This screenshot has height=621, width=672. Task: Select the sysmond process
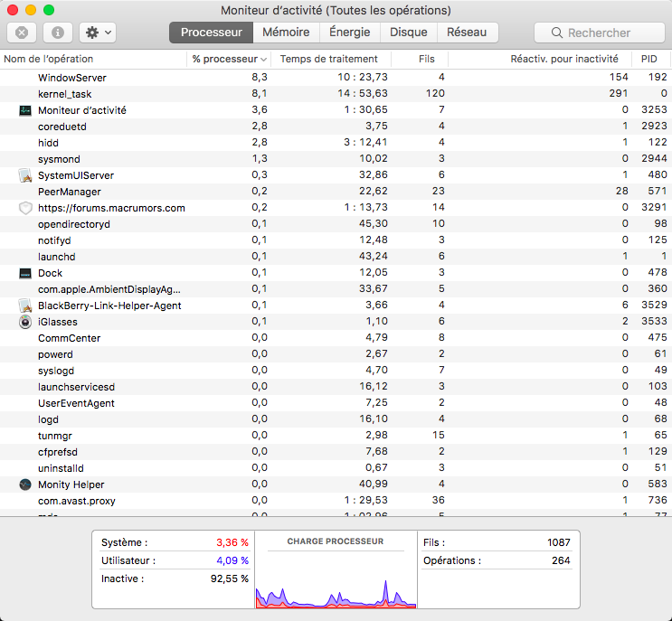(x=336, y=159)
